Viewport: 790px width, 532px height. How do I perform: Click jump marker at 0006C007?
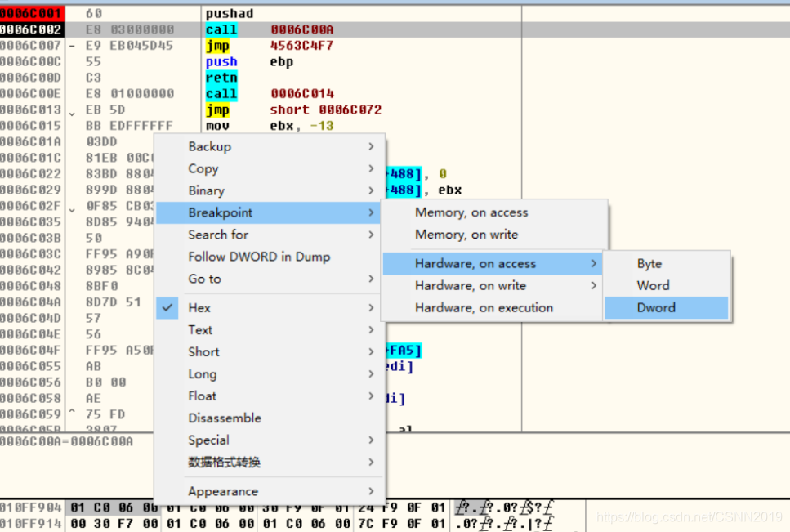click(72, 47)
